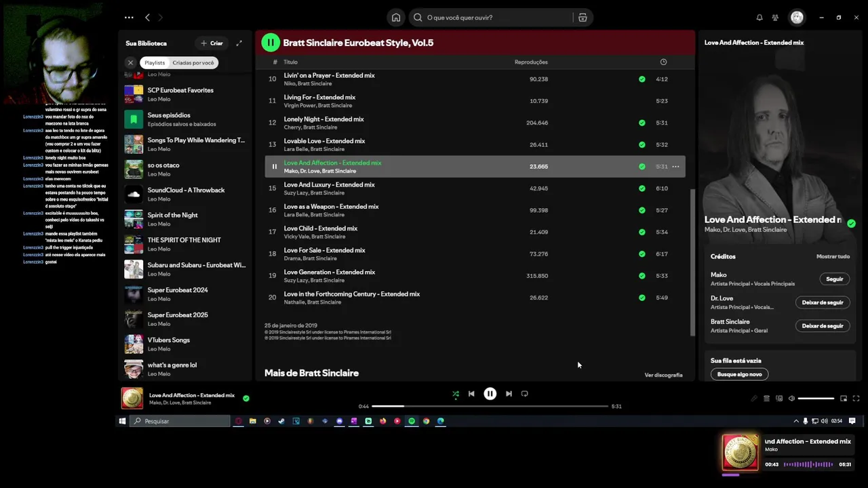The height and width of the screenshot is (488, 868).
Task: Open Seus episódios in the library
Action: click(185, 119)
